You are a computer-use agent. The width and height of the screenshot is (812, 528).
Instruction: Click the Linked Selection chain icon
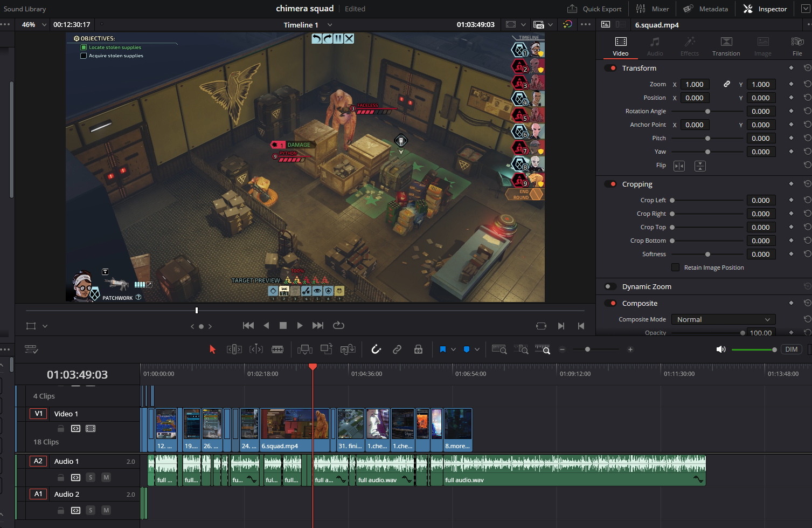coord(397,349)
